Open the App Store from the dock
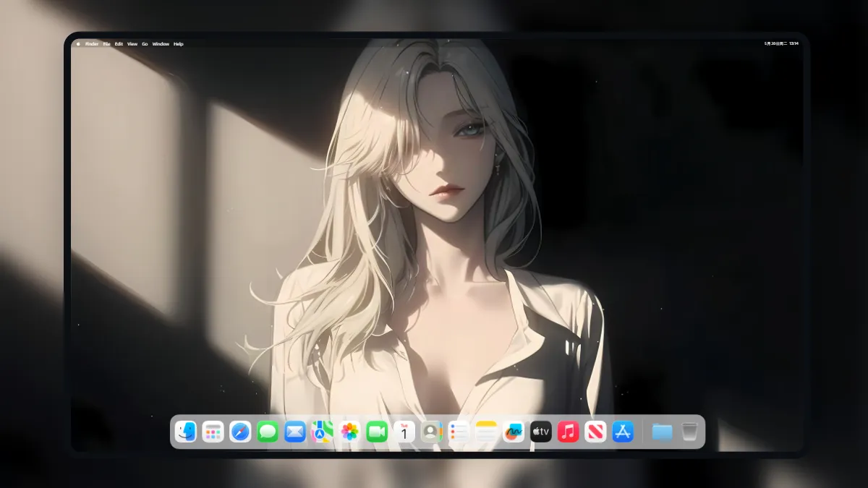The image size is (868, 488). click(623, 432)
